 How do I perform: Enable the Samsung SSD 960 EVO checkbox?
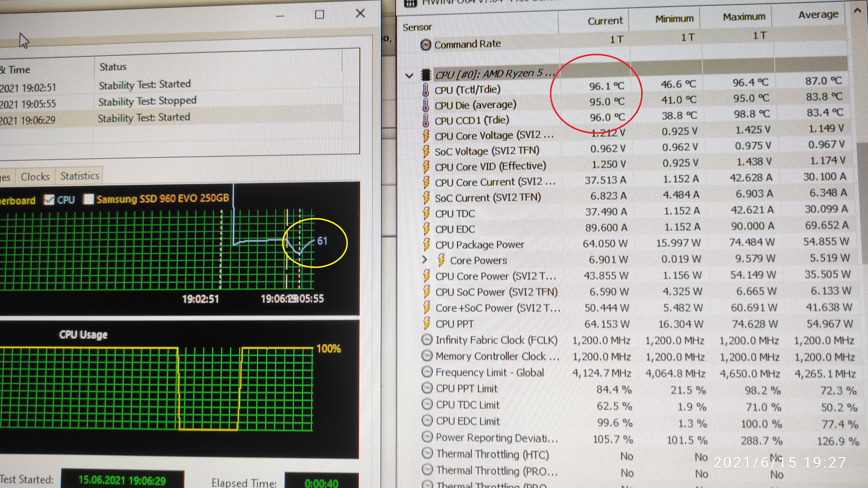click(x=88, y=199)
